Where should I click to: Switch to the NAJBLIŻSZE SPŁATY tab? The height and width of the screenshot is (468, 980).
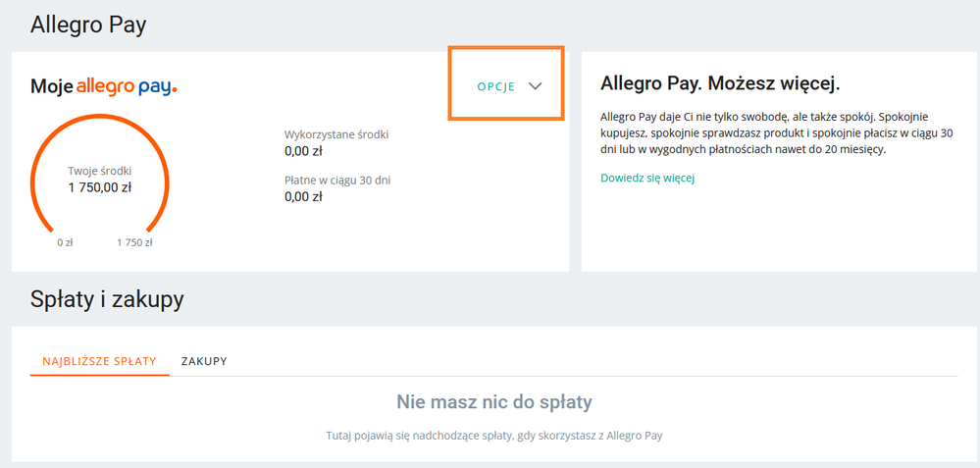pyautogui.click(x=99, y=361)
